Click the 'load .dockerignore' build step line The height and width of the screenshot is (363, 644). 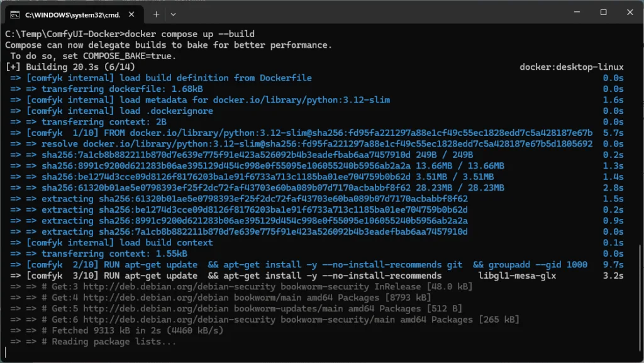[x=167, y=111]
